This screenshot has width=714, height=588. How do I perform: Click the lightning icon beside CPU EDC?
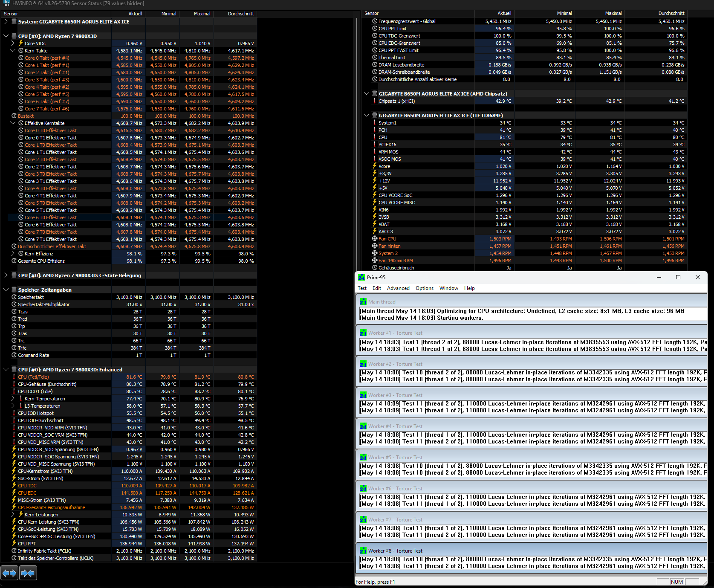click(14, 493)
